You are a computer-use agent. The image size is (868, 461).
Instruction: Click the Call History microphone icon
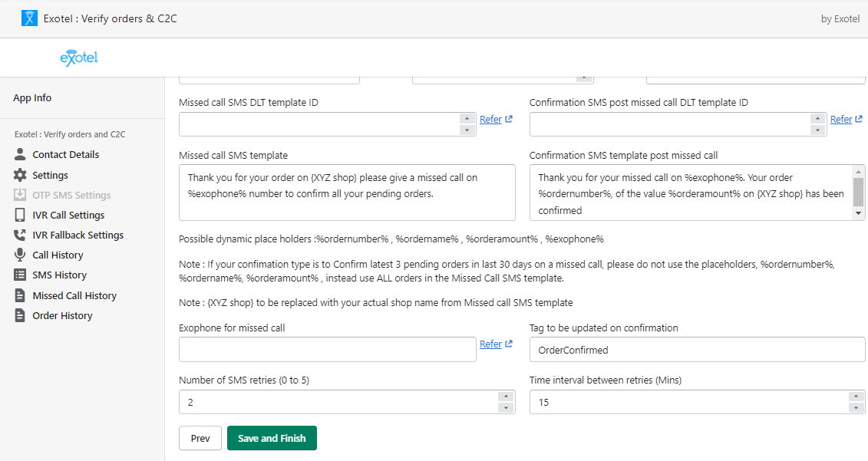pyautogui.click(x=20, y=255)
